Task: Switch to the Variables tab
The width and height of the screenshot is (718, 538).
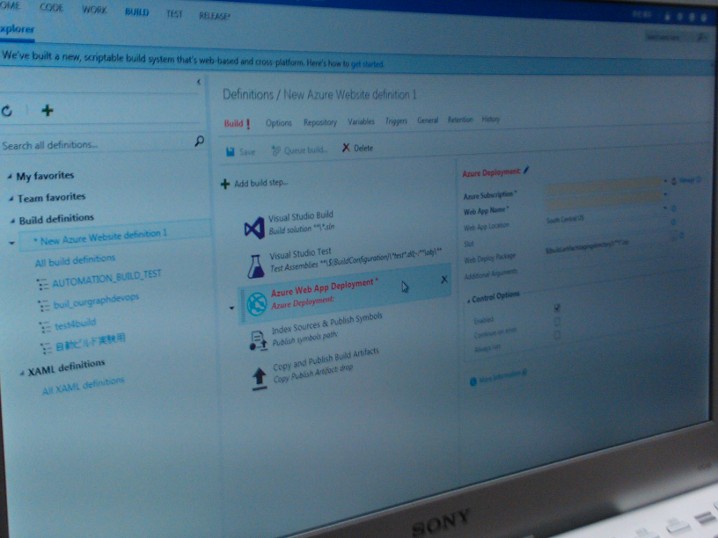Action: [361, 121]
